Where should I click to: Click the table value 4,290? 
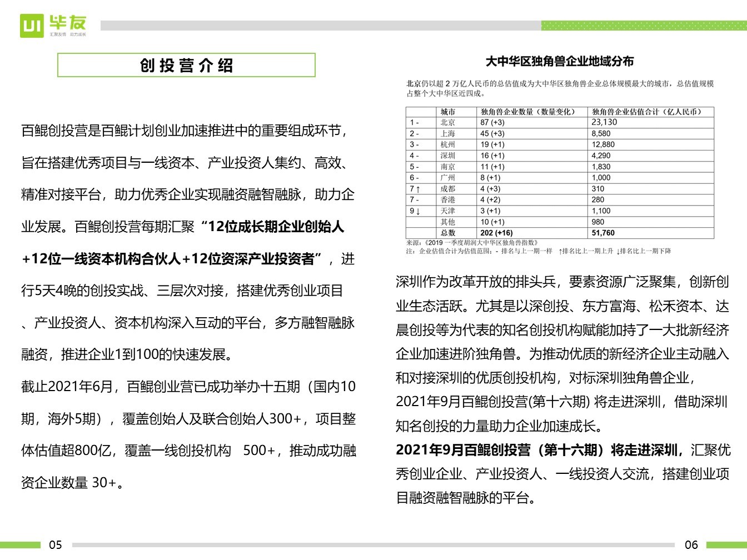(601, 156)
